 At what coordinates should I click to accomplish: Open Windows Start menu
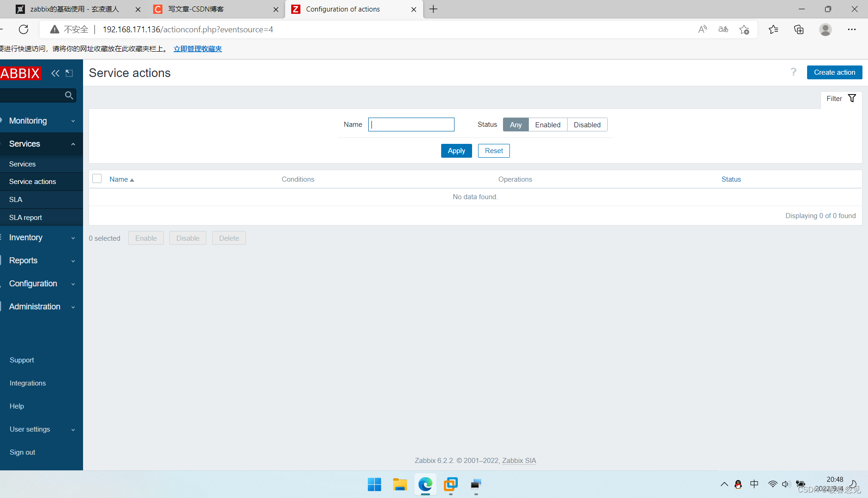pos(374,484)
